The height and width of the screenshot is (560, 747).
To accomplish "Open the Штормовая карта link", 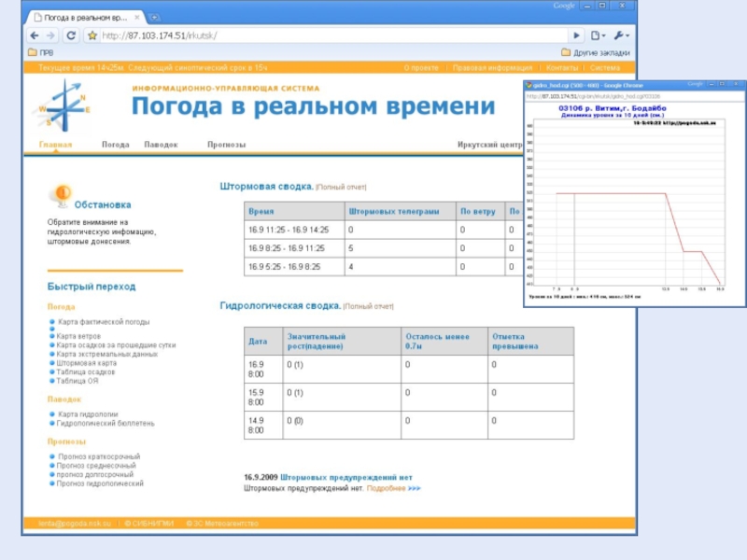I will point(86,363).
